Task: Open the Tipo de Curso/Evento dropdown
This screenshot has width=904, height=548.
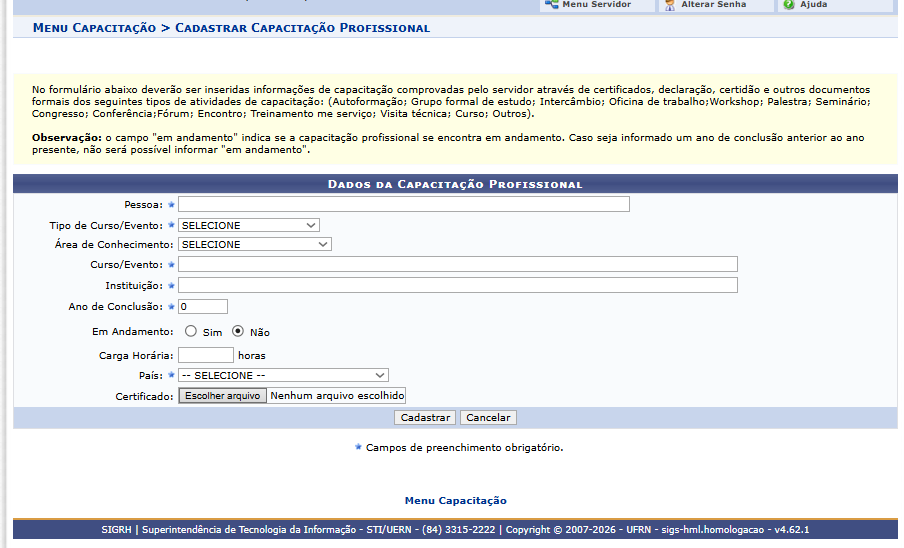Action: pos(248,225)
